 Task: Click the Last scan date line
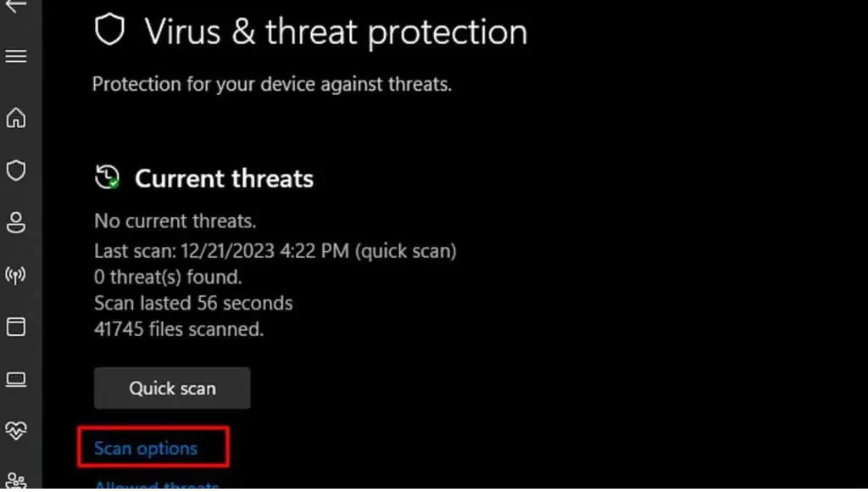click(x=275, y=251)
